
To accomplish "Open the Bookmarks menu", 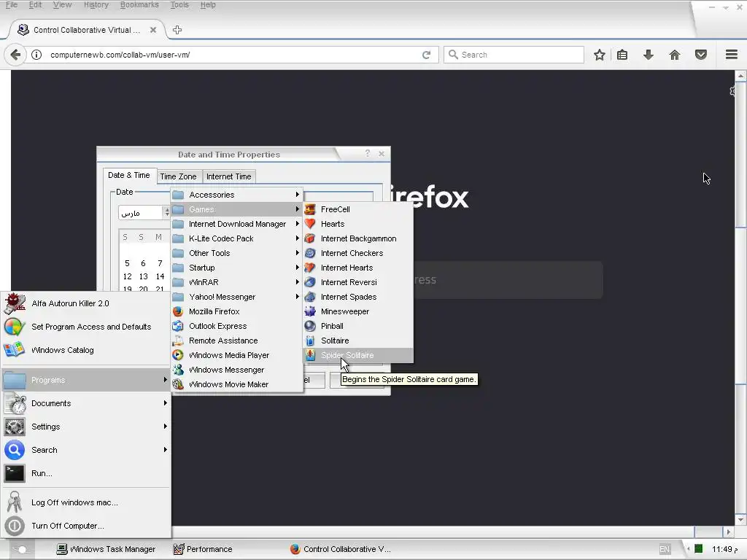I will [139, 5].
